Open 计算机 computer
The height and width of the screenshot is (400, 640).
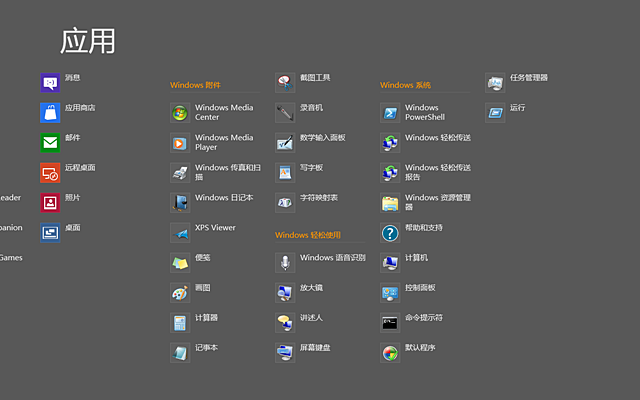(404, 262)
